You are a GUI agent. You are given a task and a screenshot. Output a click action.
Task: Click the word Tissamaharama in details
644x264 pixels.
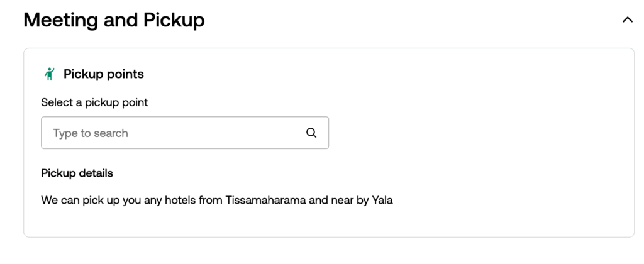coord(265,201)
